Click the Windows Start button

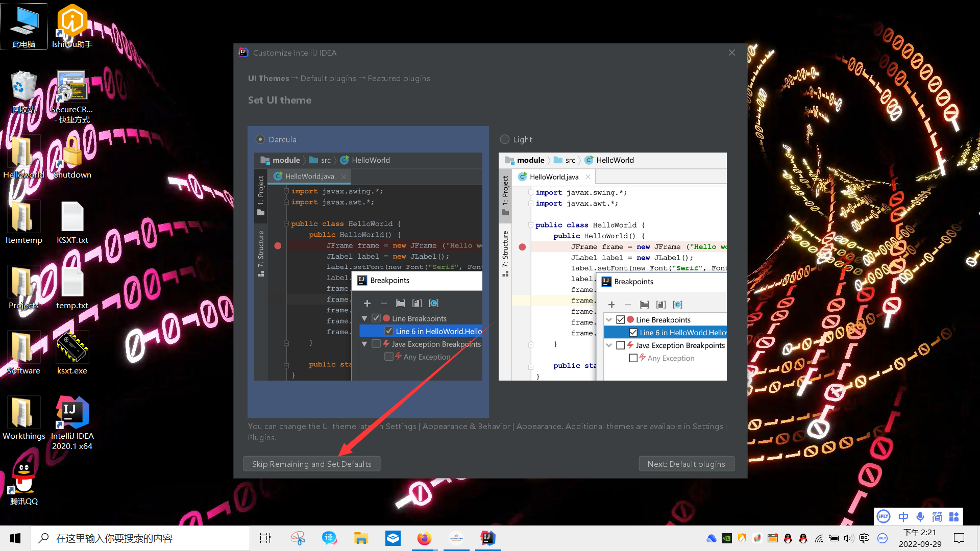(x=15, y=538)
